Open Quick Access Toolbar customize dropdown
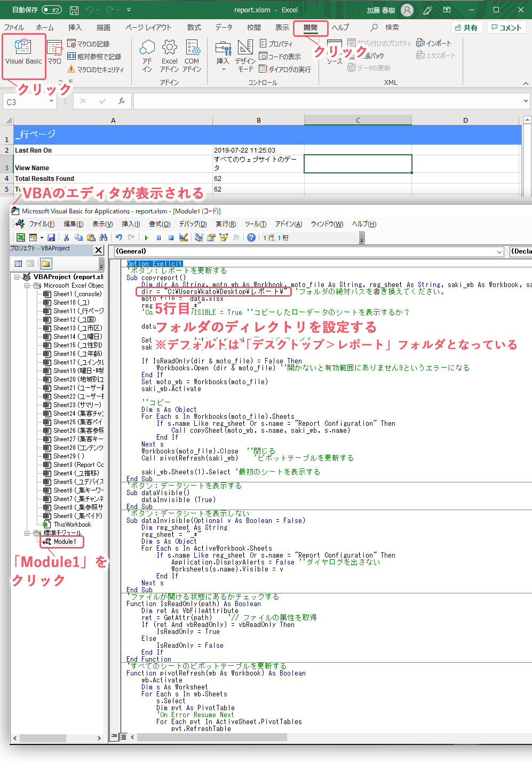 (x=129, y=10)
